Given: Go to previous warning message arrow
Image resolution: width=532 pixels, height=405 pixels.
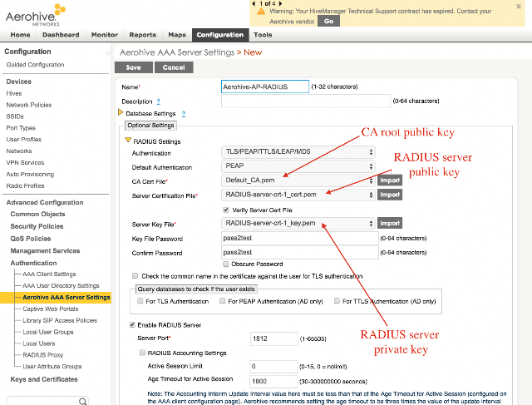Looking at the screenshot, I should pyautogui.click(x=254, y=3).
